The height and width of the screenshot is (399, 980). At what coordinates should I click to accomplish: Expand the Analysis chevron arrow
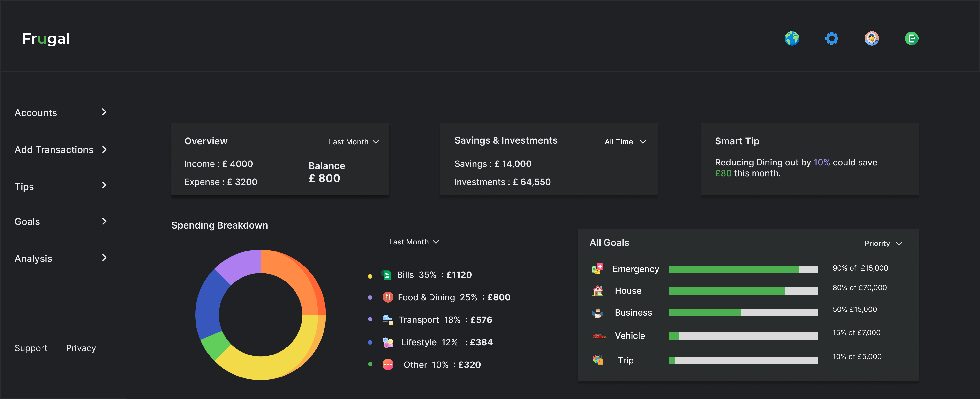click(104, 258)
